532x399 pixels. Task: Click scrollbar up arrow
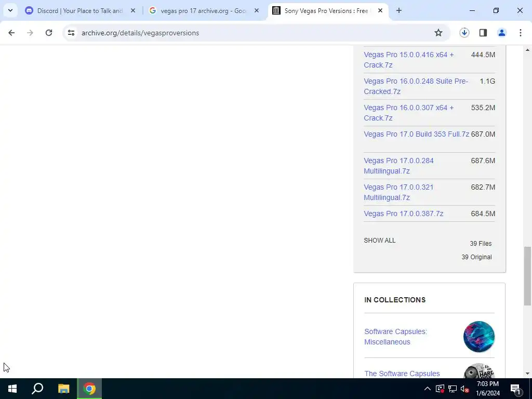[527, 50]
